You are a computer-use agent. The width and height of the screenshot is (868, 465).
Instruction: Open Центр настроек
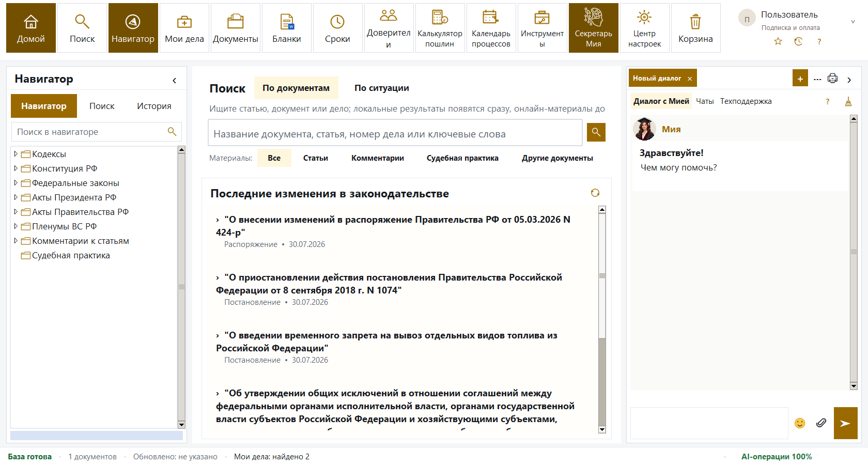tap(644, 28)
